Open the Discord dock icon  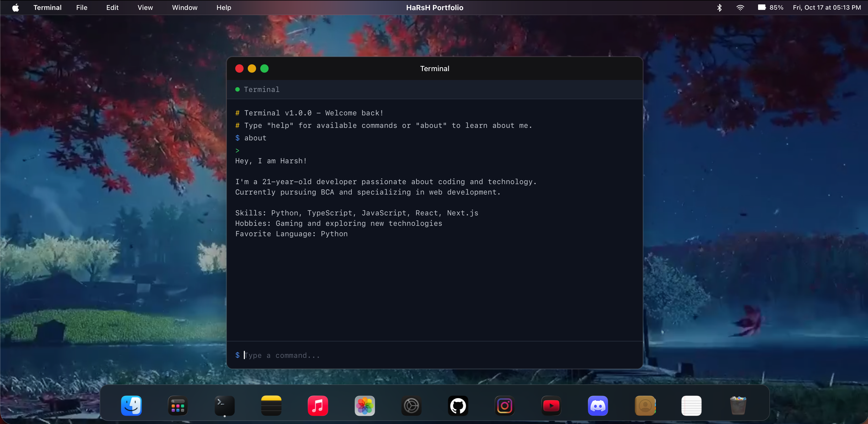click(598, 406)
